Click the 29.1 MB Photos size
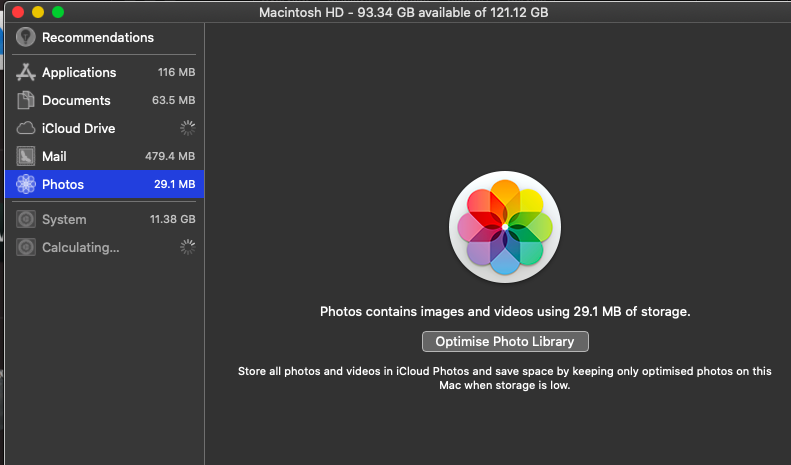The height and width of the screenshot is (465, 791). pyautogui.click(x=175, y=184)
